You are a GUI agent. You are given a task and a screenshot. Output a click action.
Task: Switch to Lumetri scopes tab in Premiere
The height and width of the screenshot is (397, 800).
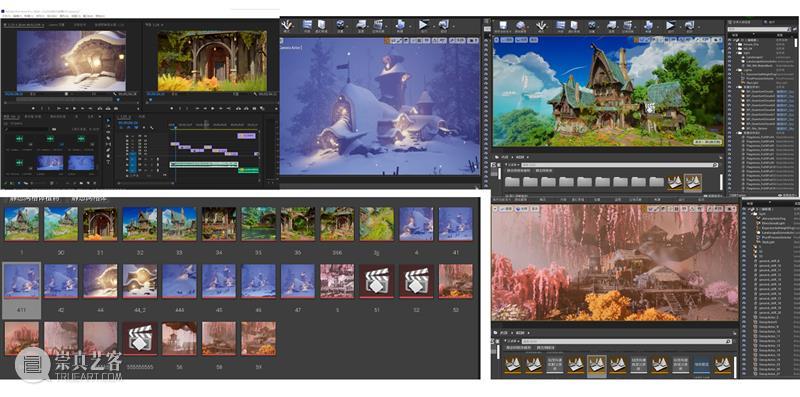56,25
